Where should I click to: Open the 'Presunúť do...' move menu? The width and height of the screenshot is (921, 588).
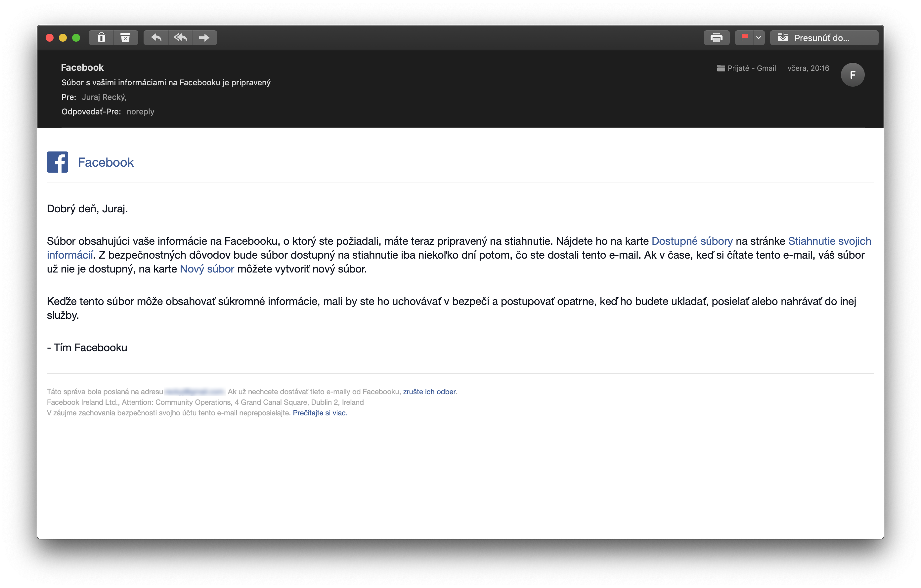[824, 37]
